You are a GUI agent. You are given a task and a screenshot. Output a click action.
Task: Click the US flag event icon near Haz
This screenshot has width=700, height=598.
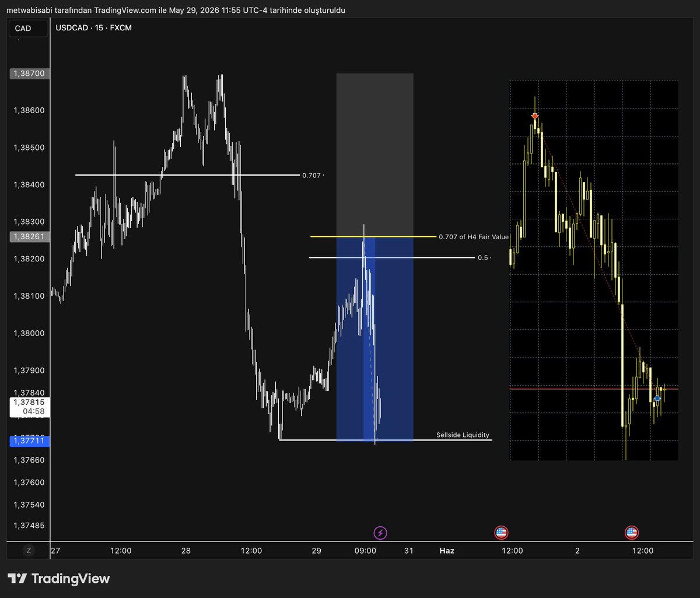click(501, 532)
